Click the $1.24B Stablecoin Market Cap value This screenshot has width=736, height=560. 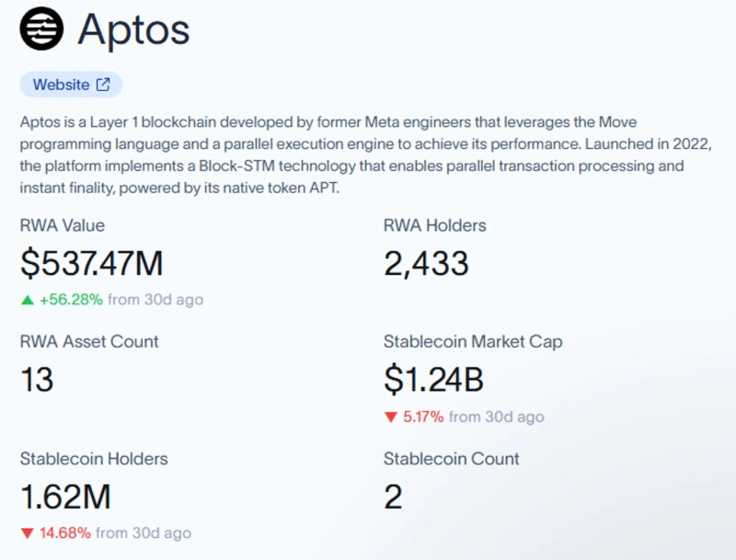433,380
